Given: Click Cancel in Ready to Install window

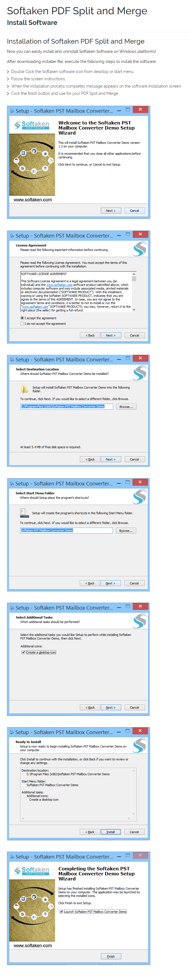Looking at the screenshot, I should coord(134,832).
